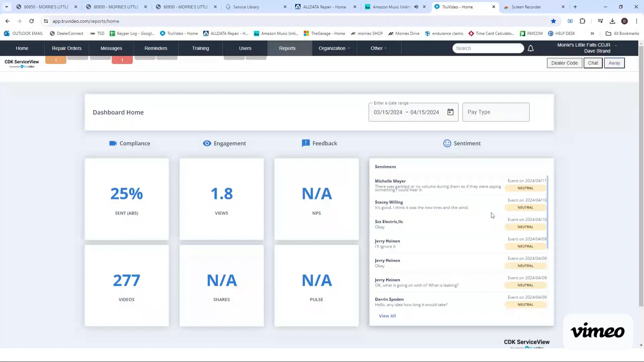Click the Feedback exclamation bubble icon
Viewport: 644px width, 362px height.
tap(306, 143)
